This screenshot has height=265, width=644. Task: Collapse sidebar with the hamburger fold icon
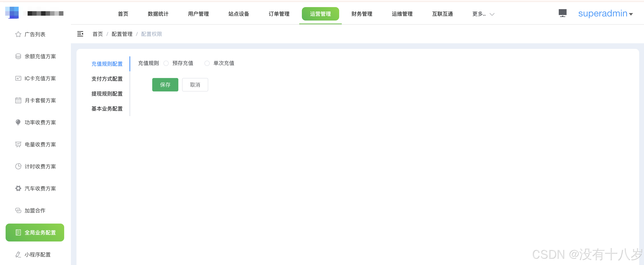(80, 34)
